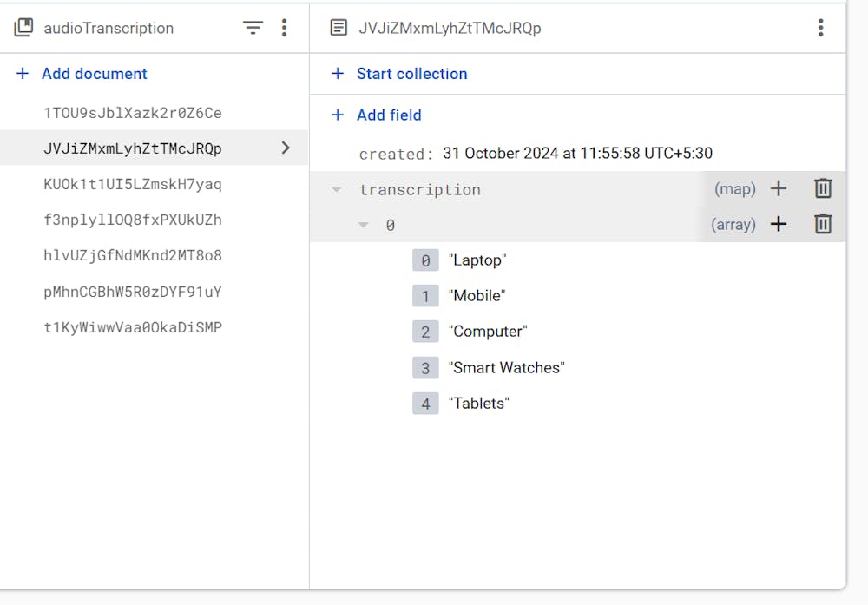Select document KUOk1t1UI5LZmskH7yaq

click(133, 184)
